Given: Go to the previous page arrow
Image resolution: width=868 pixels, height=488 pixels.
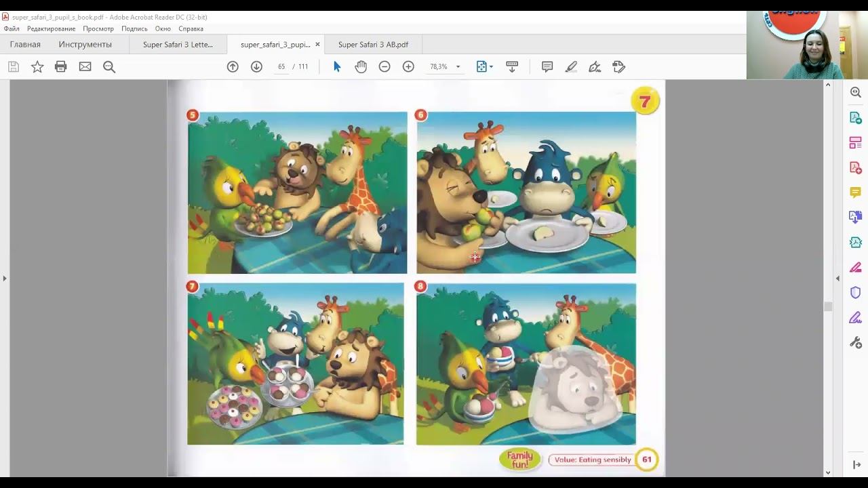Looking at the screenshot, I should click(233, 66).
